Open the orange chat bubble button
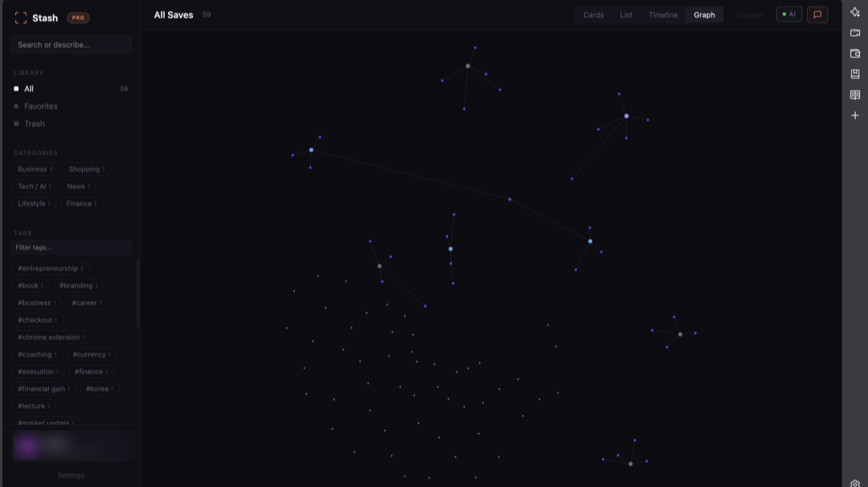868x487 pixels. pos(817,14)
